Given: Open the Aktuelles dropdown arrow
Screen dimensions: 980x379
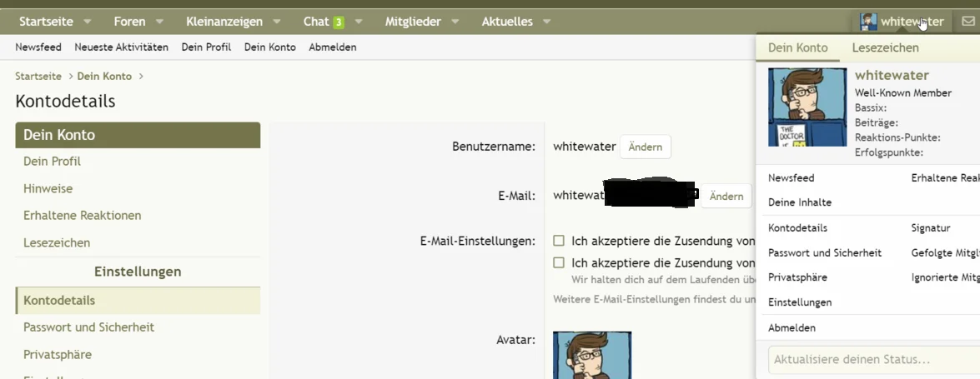Looking at the screenshot, I should [546, 22].
